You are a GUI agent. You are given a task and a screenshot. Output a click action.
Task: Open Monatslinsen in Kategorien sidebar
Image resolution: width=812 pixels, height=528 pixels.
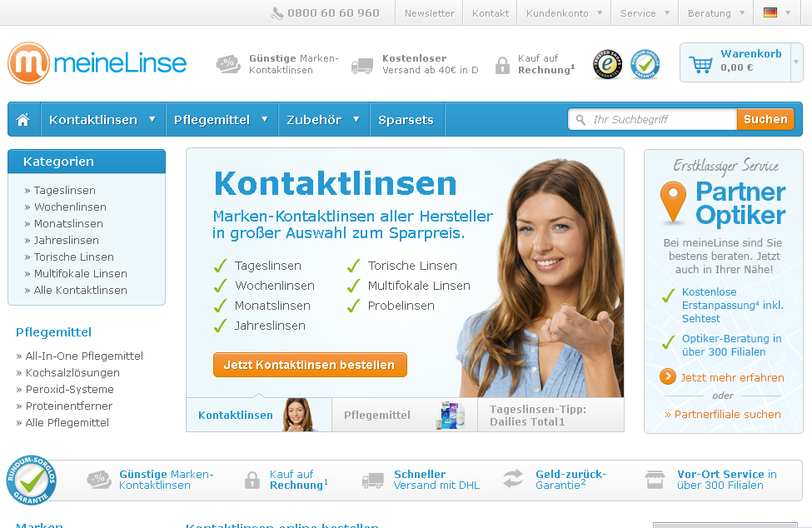tap(68, 223)
